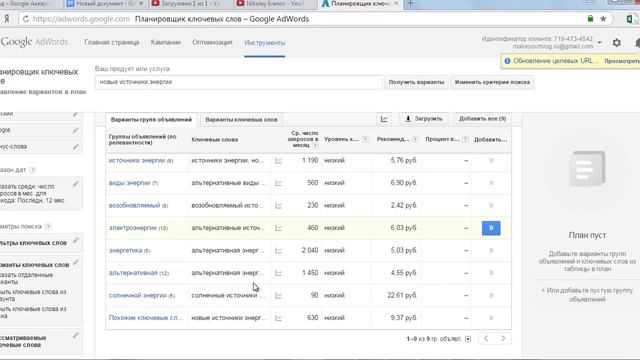Add источники энергии group to plan

coord(491,160)
